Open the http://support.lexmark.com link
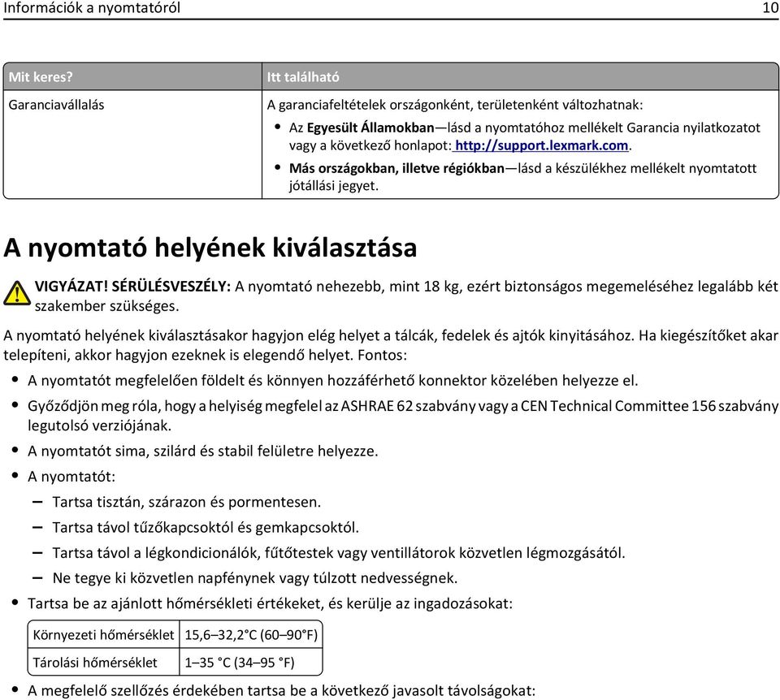 click(542, 145)
